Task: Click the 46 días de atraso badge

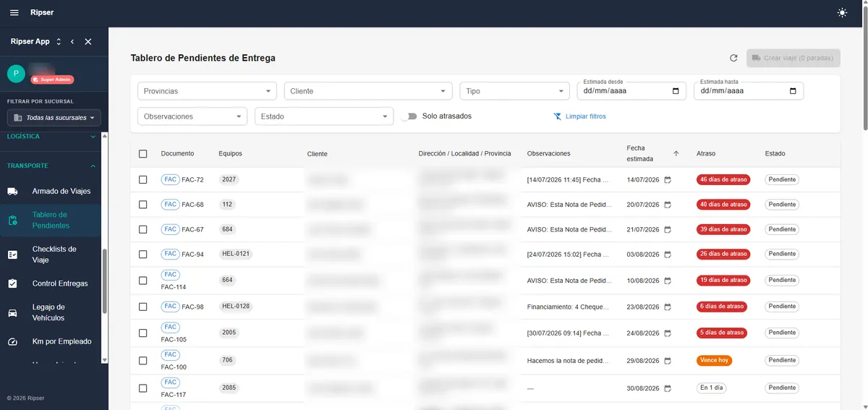Action: click(723, 179)
